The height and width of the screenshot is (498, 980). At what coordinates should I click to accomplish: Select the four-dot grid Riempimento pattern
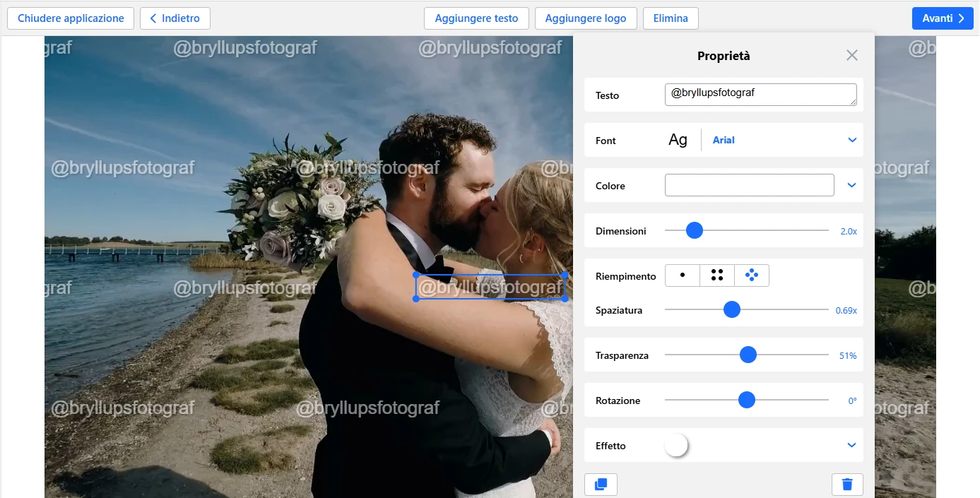[716, 275]
